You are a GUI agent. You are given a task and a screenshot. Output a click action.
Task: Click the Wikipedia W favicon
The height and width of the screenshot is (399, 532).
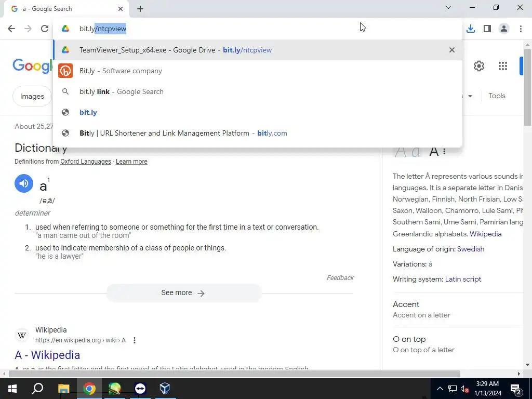pos(22,335)
